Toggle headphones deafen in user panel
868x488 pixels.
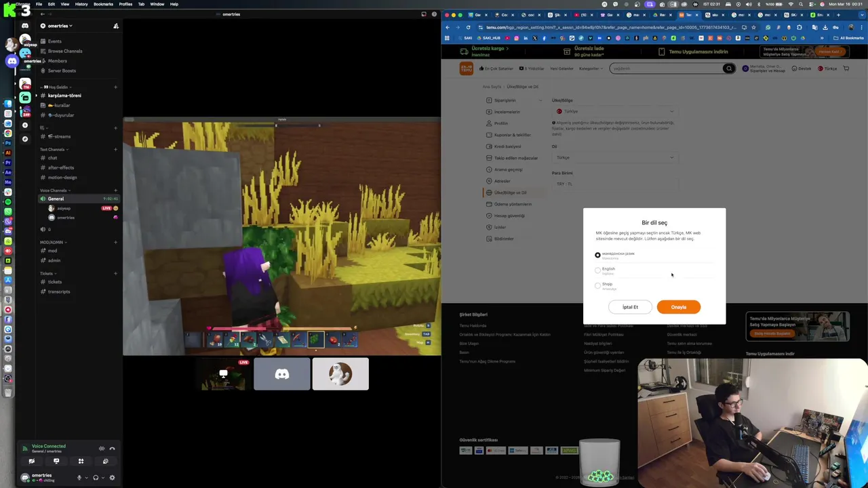click(x=96, y=478)
